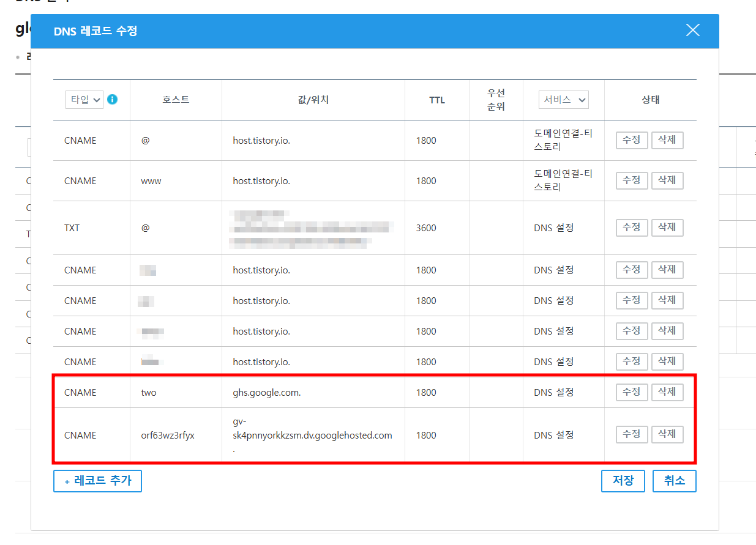This screenshot has width=756, height=545.
Task: Delete the orf63wz3rfyx record
Action: 667,434
